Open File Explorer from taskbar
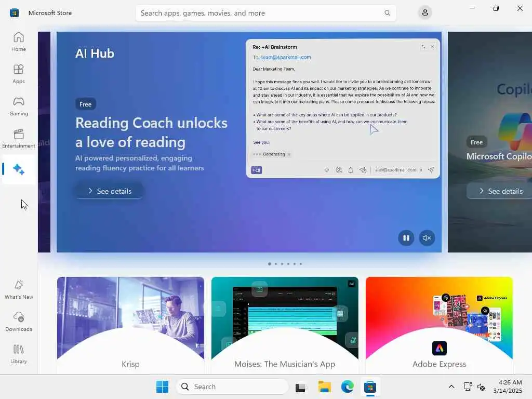The height and width of the screenshot is (399, 532). click(324, 387)
